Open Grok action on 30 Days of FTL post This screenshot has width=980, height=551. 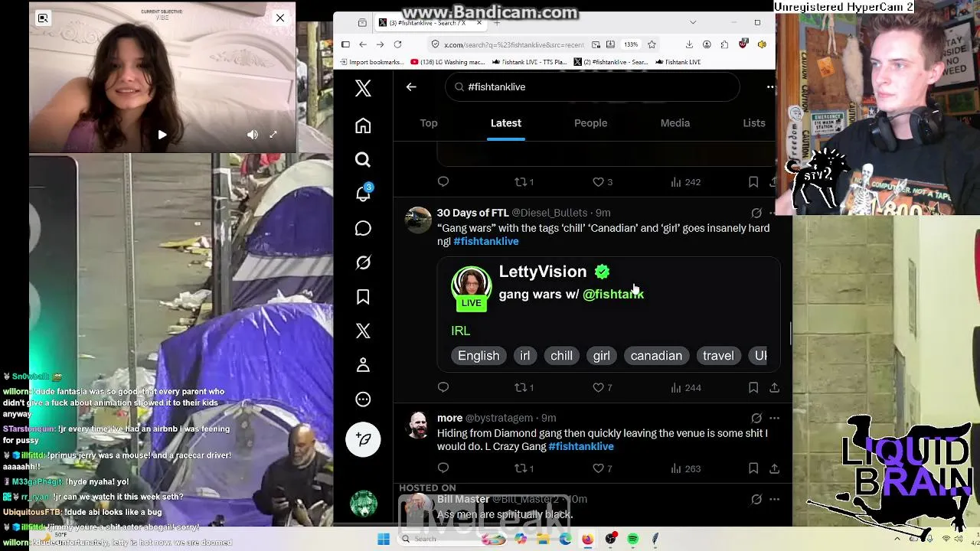pyautogui.click(x=756, y=213)
